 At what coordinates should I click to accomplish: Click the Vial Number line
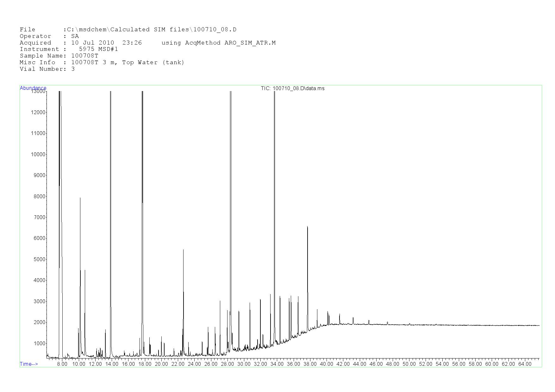coord(47,69)
